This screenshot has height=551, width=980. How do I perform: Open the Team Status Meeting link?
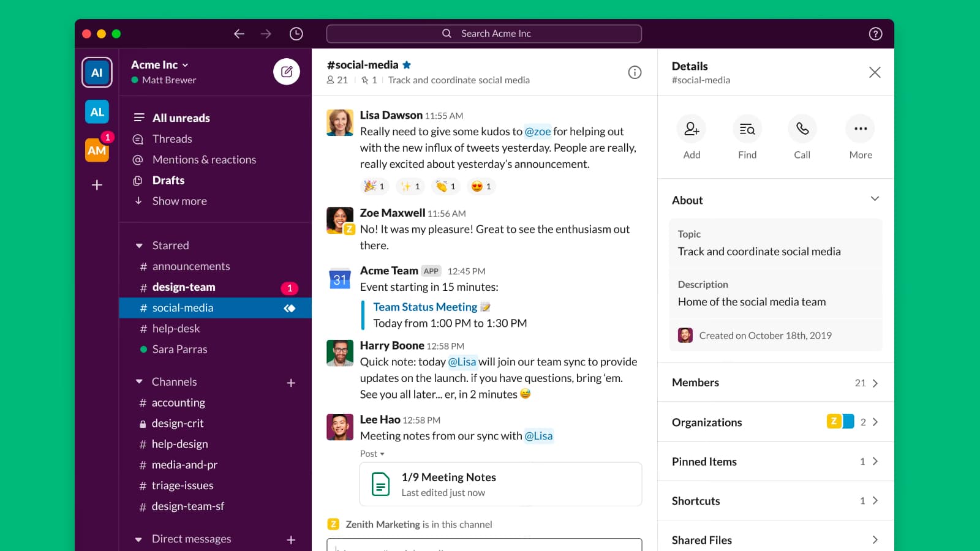425,307
